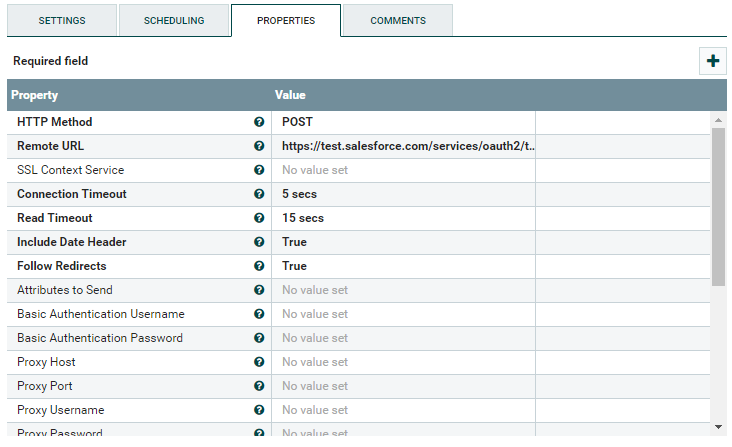Show help for Include Date Header
Image resolution: width=732 pixels, height=447 pixels.
tap(259, 242)
